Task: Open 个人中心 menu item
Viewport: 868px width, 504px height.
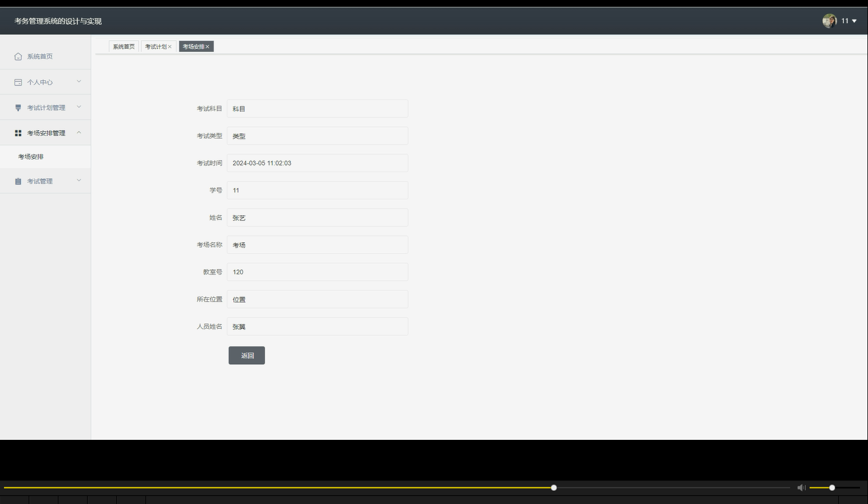Action: point(45,82)
